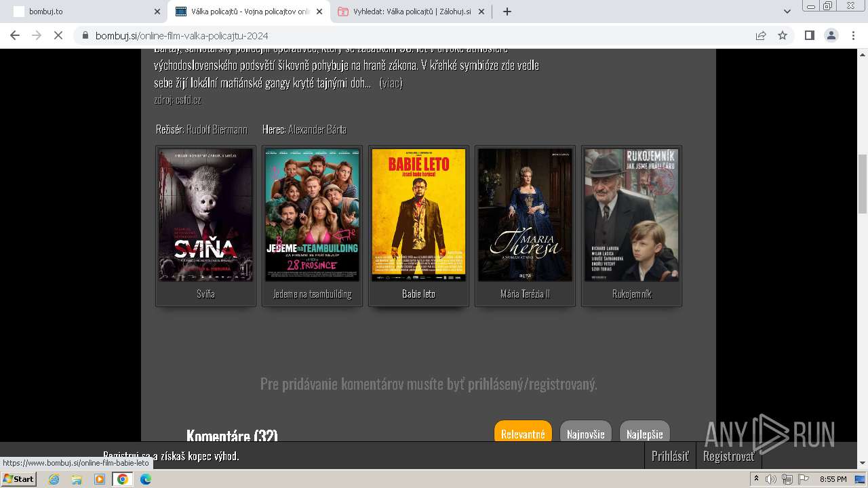Open the Rukojemník poster
The image size is (868, 488).
point(631,215)
